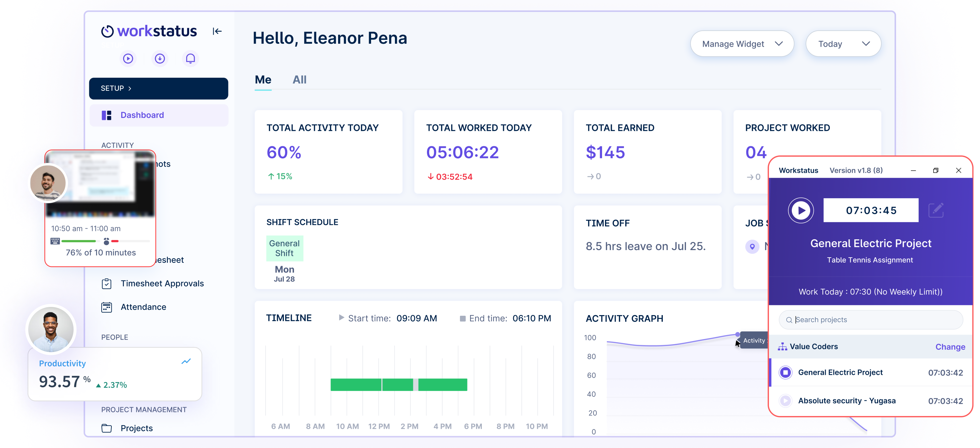The image size is (980, 448).
Task: Click the edit time pencil icon
Action: pos(936,210)
